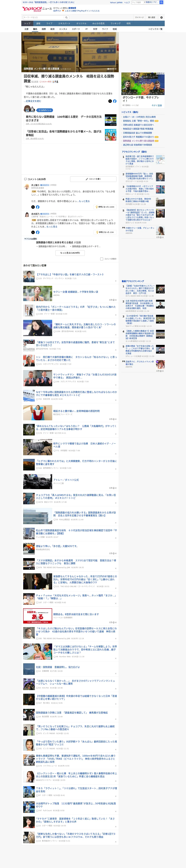
Task: Click the blue web search magnifier button
Action: (161, 2)
